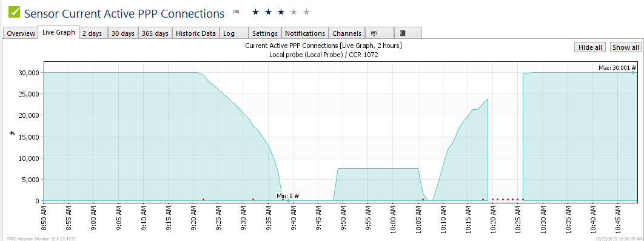This screenshot has height=241, width=644.
Task: Click the Min 0 # data point marker
Action: [288, 201]
